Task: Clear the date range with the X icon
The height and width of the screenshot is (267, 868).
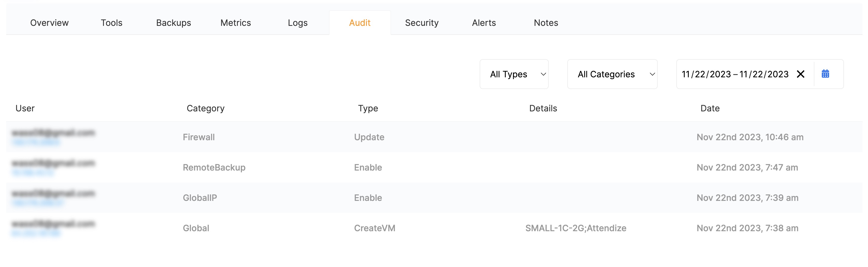Action: [x=801, y=74]
